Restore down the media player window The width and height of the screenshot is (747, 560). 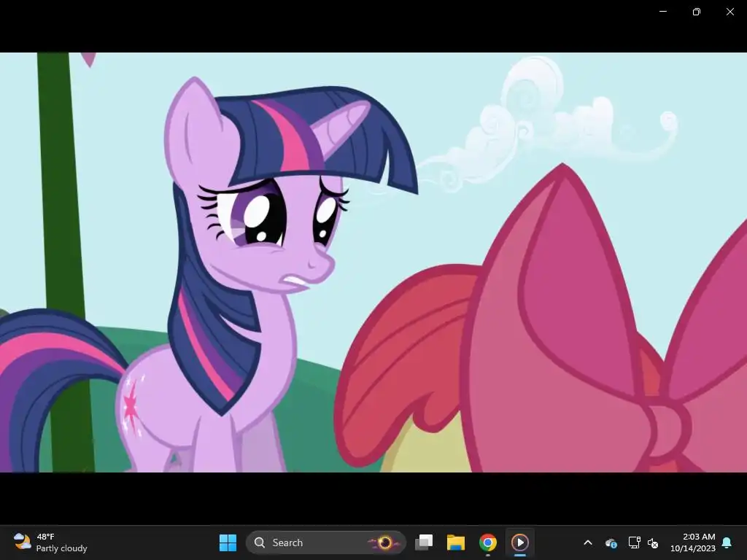pos(696,12)
